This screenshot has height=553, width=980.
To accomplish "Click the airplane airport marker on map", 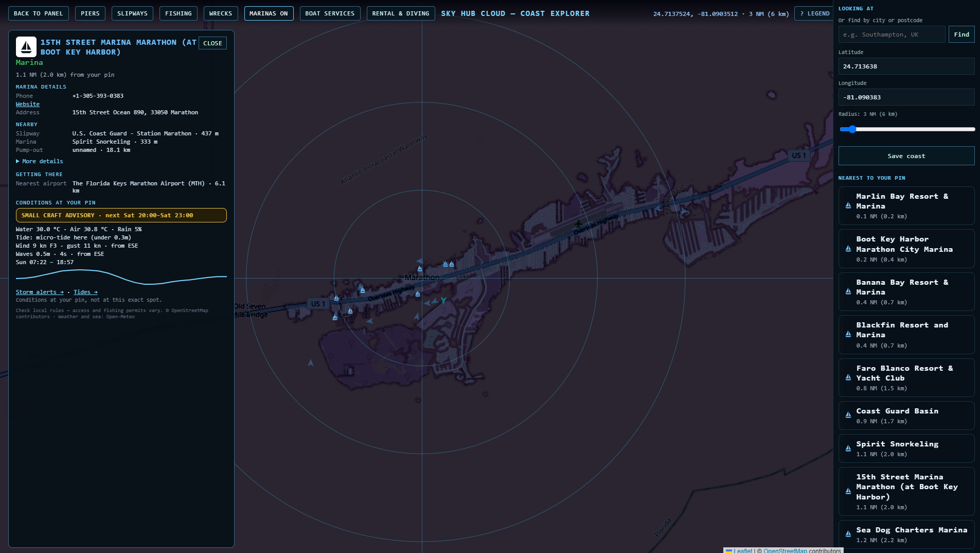I will [x=578, y=223].
